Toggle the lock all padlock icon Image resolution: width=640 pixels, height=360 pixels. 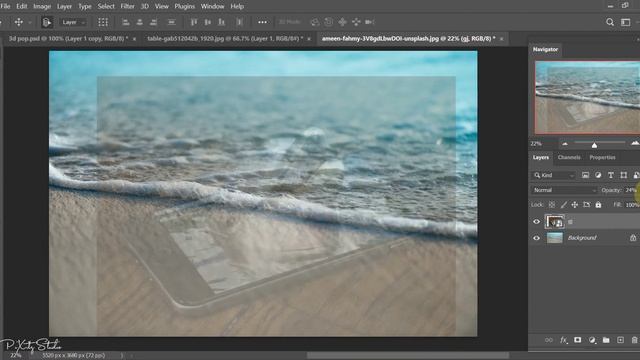598,205
